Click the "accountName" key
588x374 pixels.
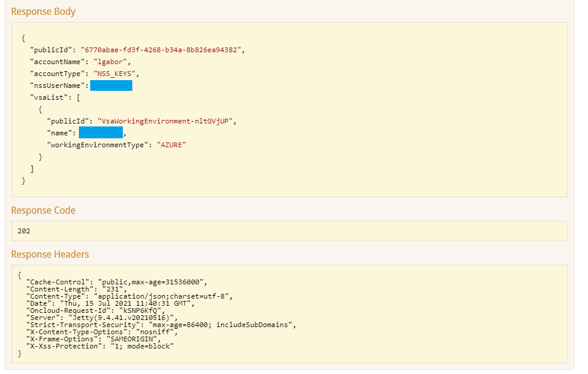(57, 62)
